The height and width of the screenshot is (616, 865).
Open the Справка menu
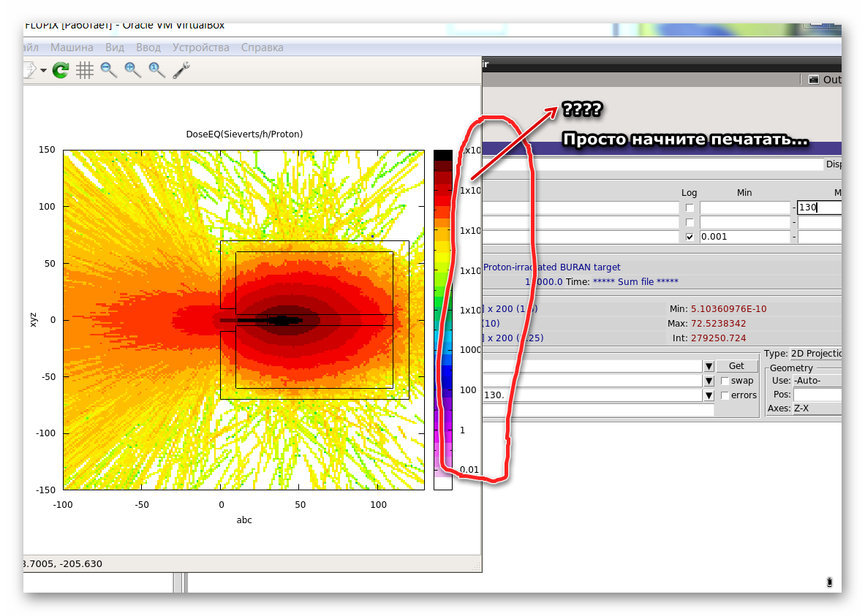click(262, 47)
